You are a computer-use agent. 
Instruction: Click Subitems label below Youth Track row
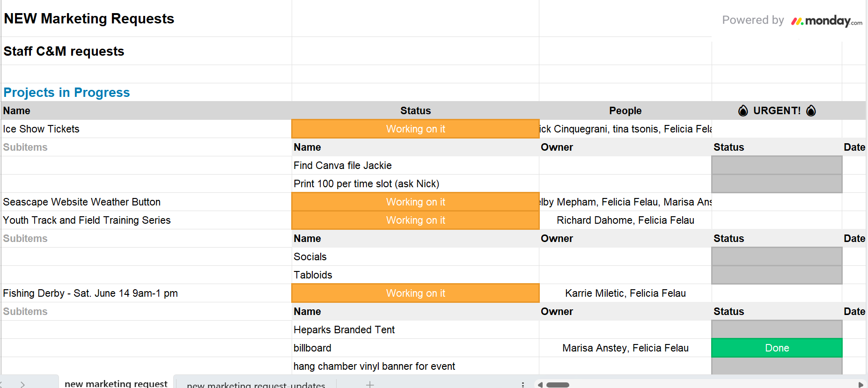(25, 238)
